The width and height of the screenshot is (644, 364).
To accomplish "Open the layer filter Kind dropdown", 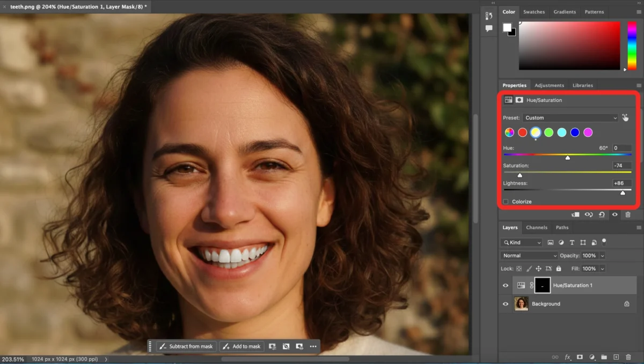I will tap(521, 242).
